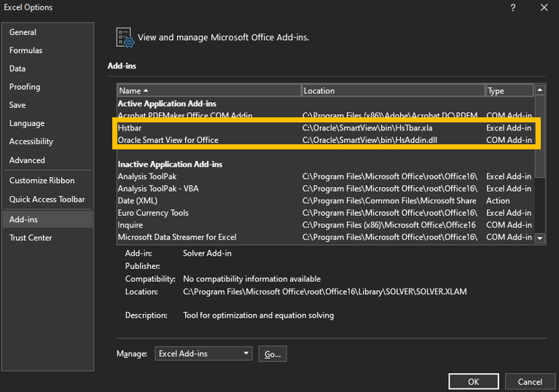Click the Type column header
Viewport: 559px width, 392px height.
[509, 90]
